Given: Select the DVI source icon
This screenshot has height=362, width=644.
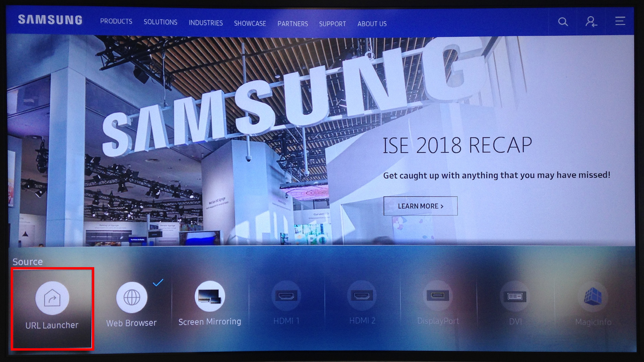Looking at the screenshot, I should (515, 296).
